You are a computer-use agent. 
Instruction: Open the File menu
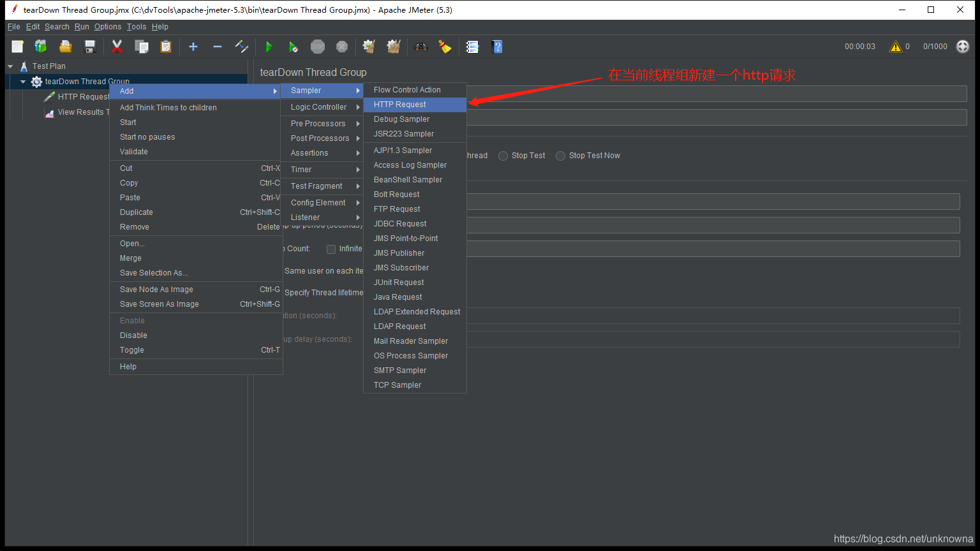(x=13, y=27)
